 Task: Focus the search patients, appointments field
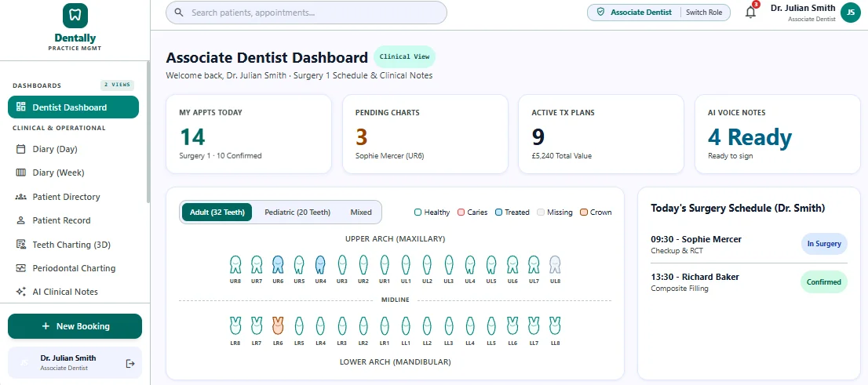[306, 13]
